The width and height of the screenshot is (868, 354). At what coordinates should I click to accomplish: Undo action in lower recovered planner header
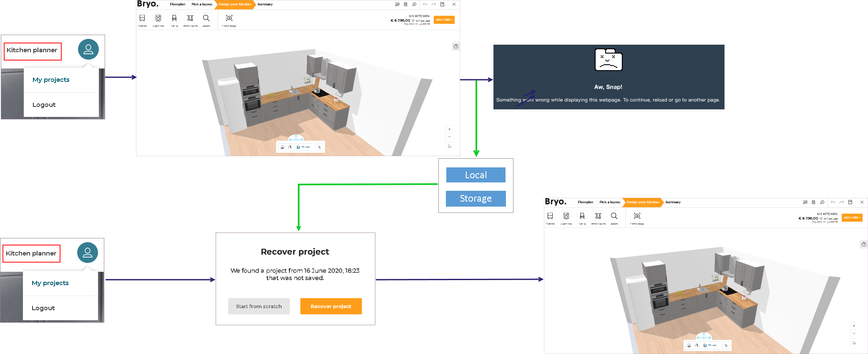[x=833, y=202]
